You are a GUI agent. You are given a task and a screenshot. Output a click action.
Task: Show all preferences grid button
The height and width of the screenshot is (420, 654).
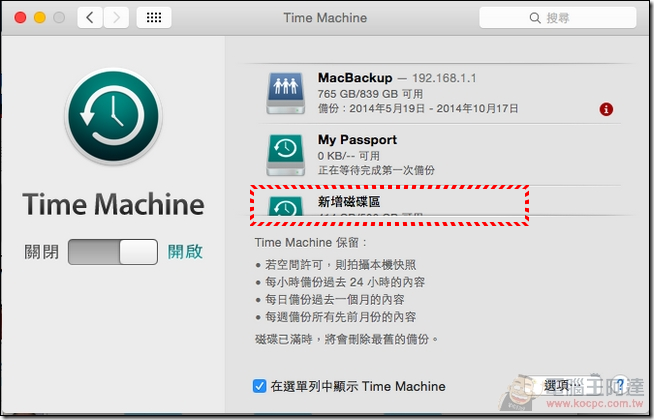[x=154, y=18]
